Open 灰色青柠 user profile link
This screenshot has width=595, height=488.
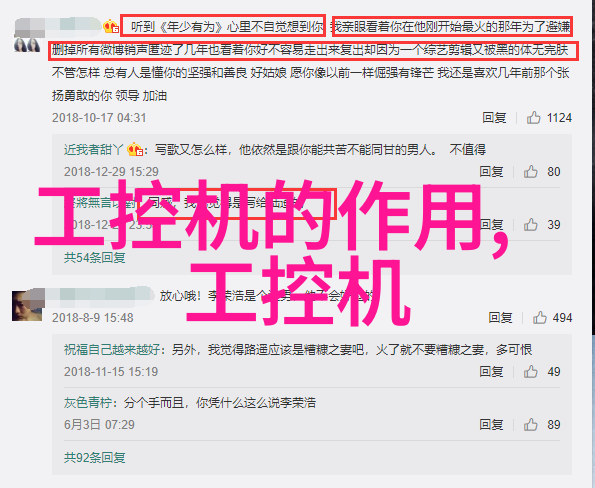tap(88, 402)
